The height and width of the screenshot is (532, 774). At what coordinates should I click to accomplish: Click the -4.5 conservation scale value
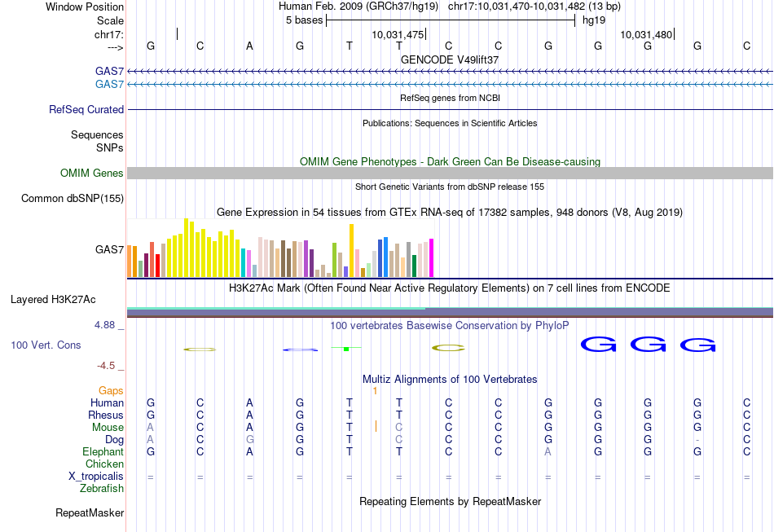point(106,366)
